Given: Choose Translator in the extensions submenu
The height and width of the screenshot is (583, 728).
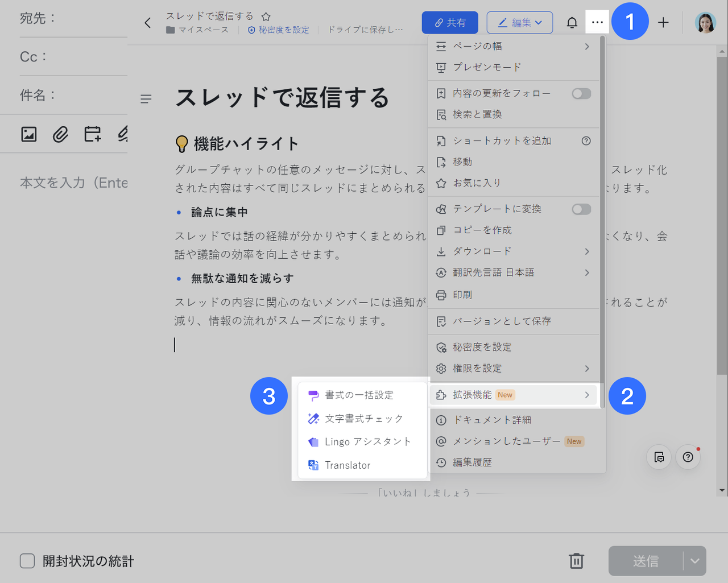Looking at the screenshot, I should point(347,465).
